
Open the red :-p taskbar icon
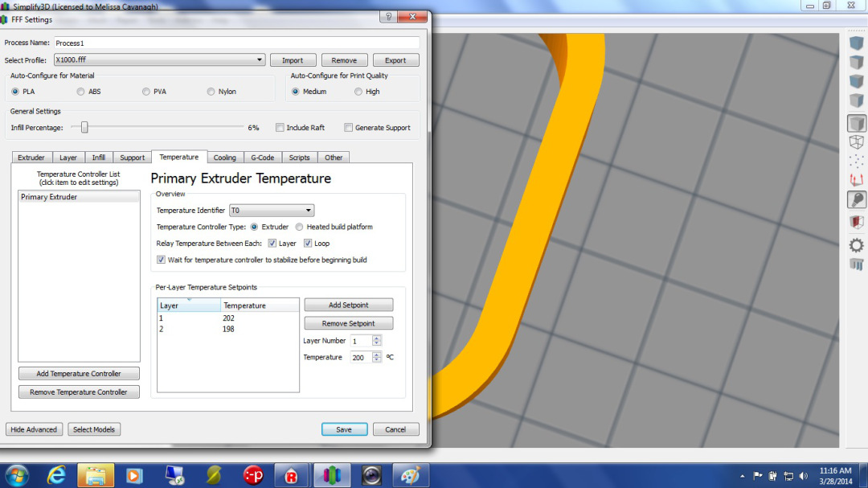253,476
